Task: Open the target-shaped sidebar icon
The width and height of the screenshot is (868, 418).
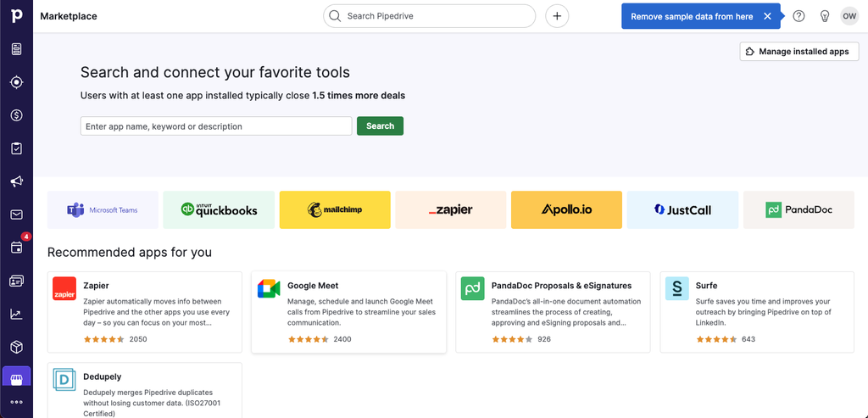Action: tap(16, 82)
